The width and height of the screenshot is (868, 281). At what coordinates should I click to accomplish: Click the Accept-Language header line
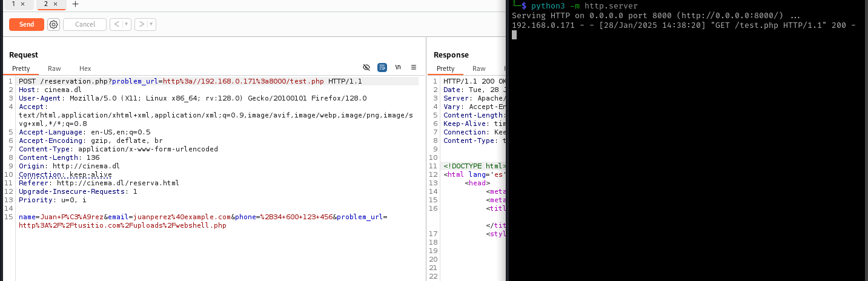[85, 132]
